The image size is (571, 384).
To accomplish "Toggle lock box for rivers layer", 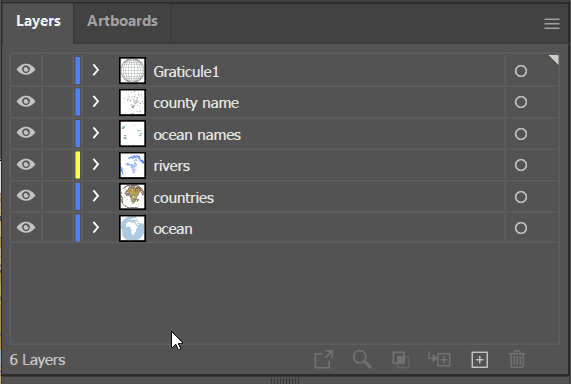I will pos(58,165).
